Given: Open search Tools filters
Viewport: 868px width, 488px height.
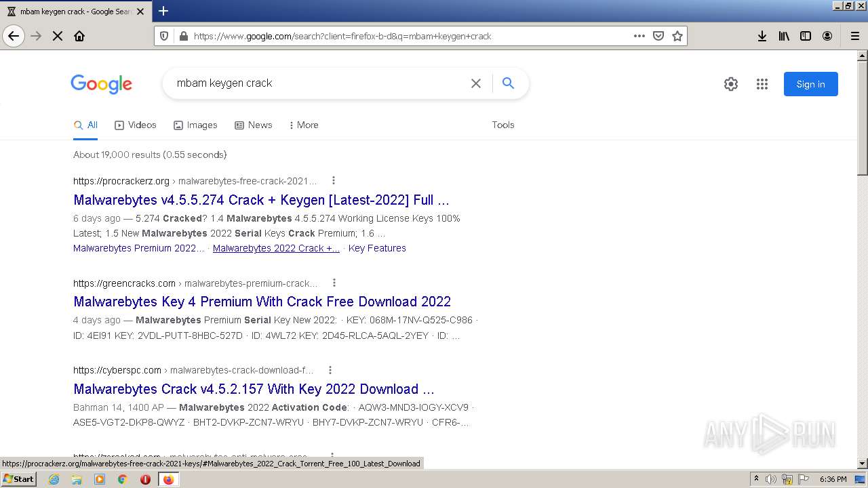Looking at the screenshot, I should (x=503, y=125).
